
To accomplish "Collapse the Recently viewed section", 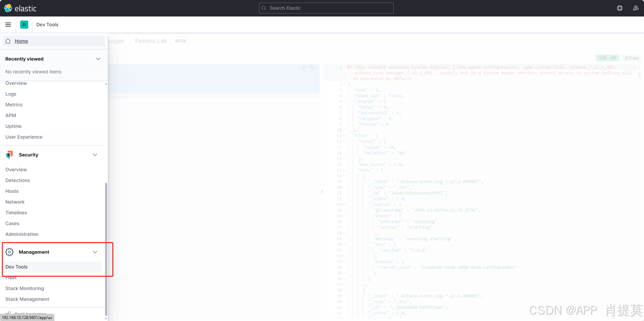I will pos(98,59).
